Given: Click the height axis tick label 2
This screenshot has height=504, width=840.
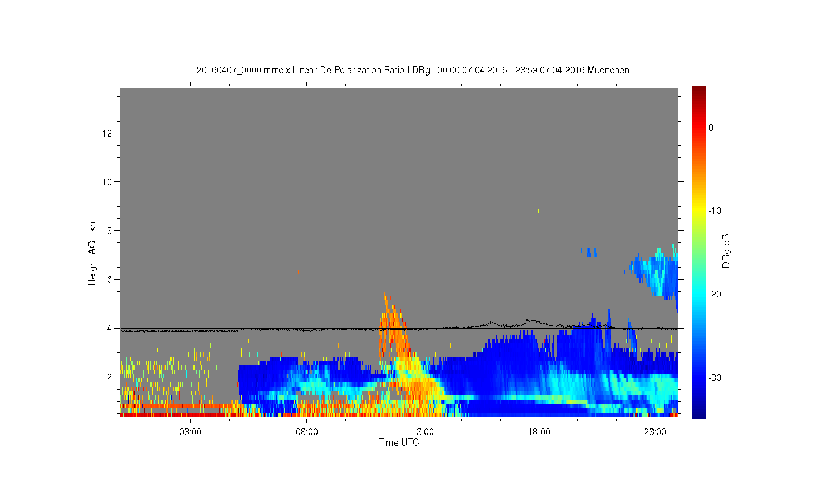Looking at the screenshot, I should click(110, 377).
